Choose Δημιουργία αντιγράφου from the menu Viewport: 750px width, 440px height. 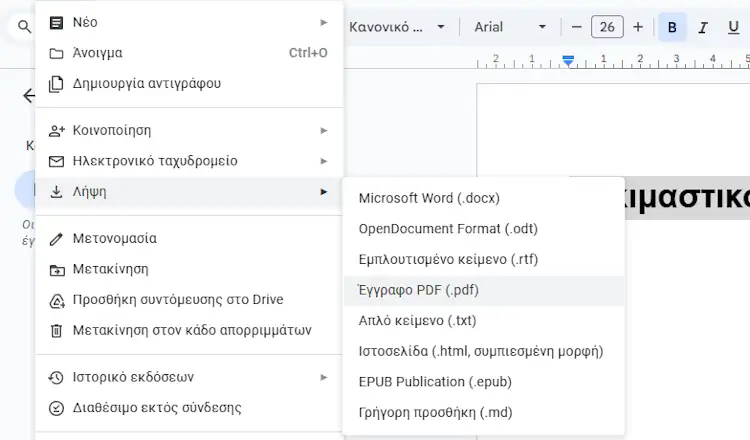pyautogui.click(x=189, y=84)
